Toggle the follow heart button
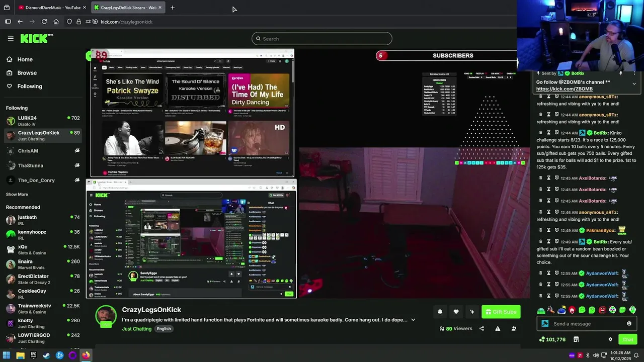Viewport: 644px width, 362px height. (456, 312)
